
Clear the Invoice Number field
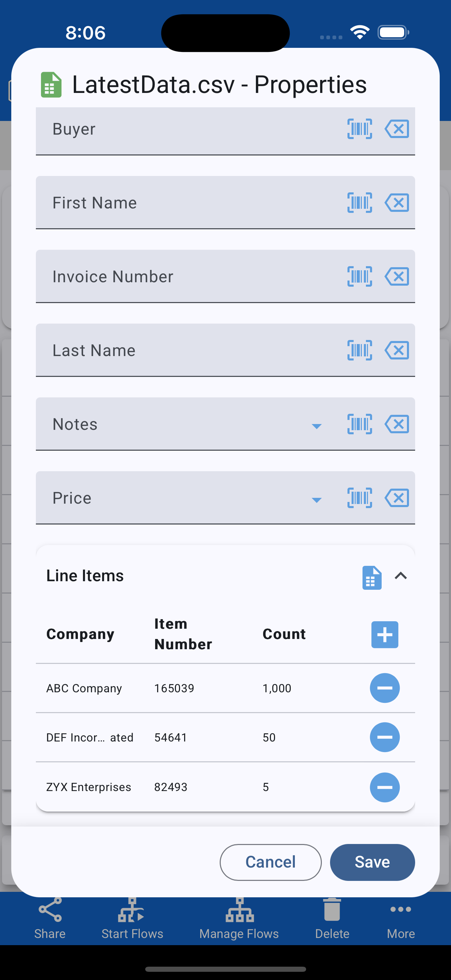click(397, 276)
